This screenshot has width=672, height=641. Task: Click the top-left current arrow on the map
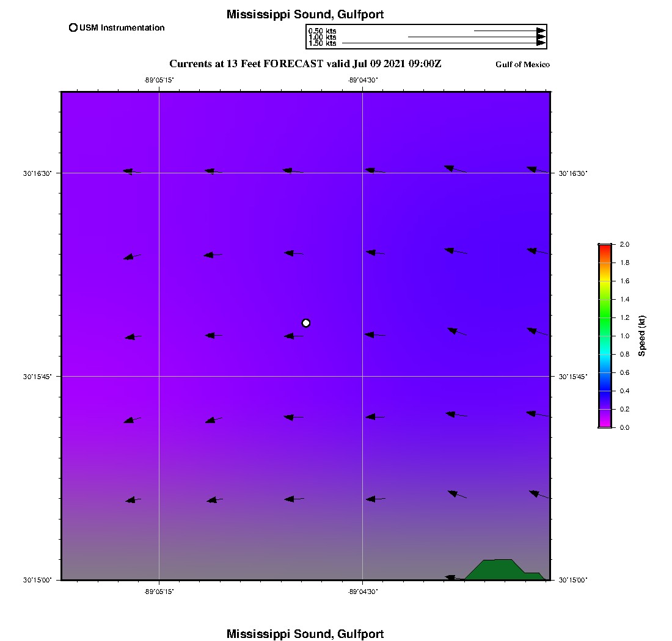131,172
